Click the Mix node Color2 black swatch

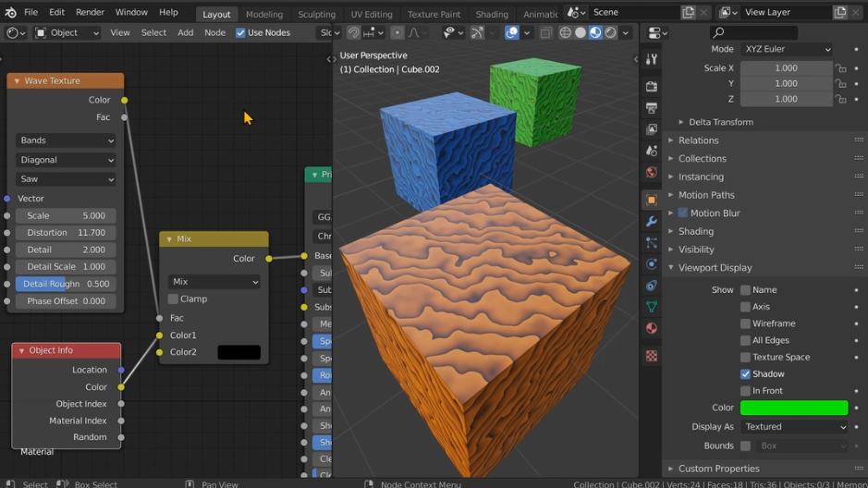click(x=239, y=352)
